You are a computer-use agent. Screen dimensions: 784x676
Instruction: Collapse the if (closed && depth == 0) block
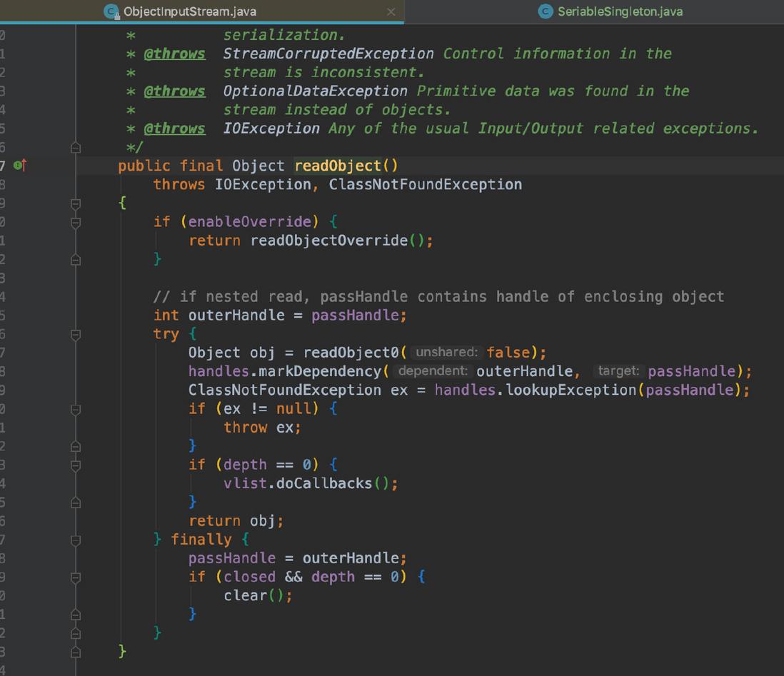point(76,578)
